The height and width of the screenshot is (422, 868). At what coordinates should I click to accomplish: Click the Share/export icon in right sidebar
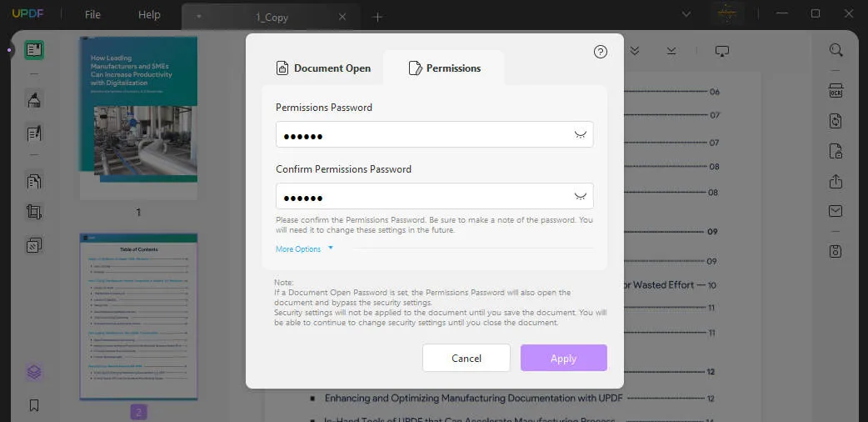pos(836,181)
